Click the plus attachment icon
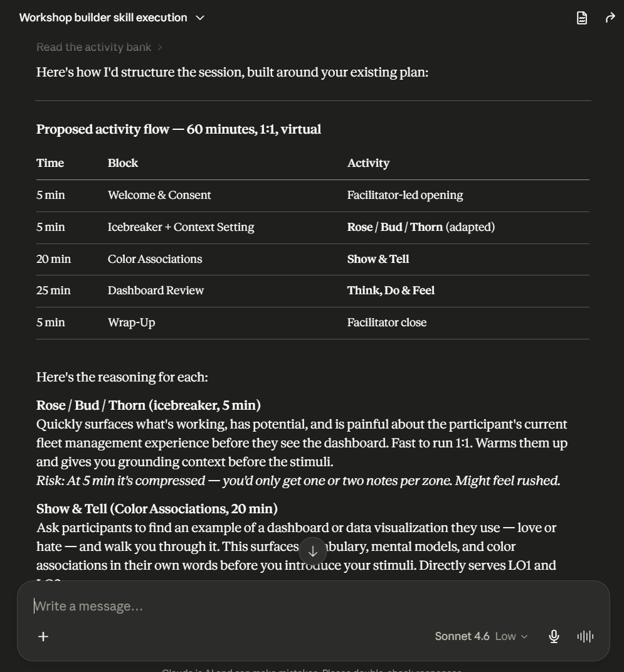 coord(43,636)
